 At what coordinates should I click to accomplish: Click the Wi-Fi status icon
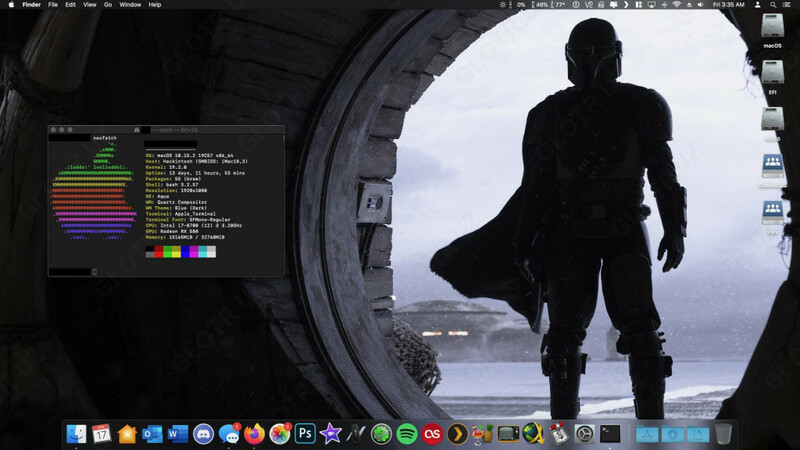677,5
